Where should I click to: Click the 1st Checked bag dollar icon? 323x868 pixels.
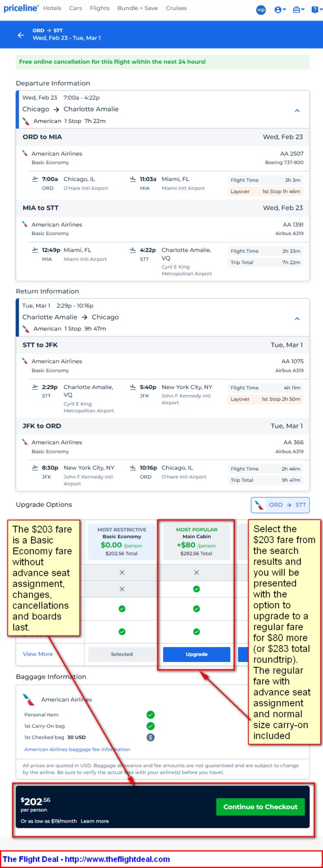(150, 737)
